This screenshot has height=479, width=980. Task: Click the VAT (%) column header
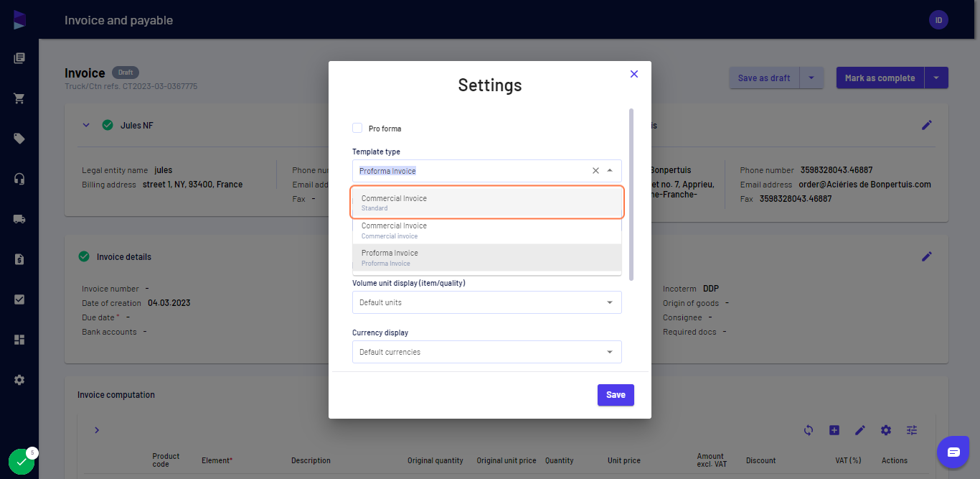848,460
